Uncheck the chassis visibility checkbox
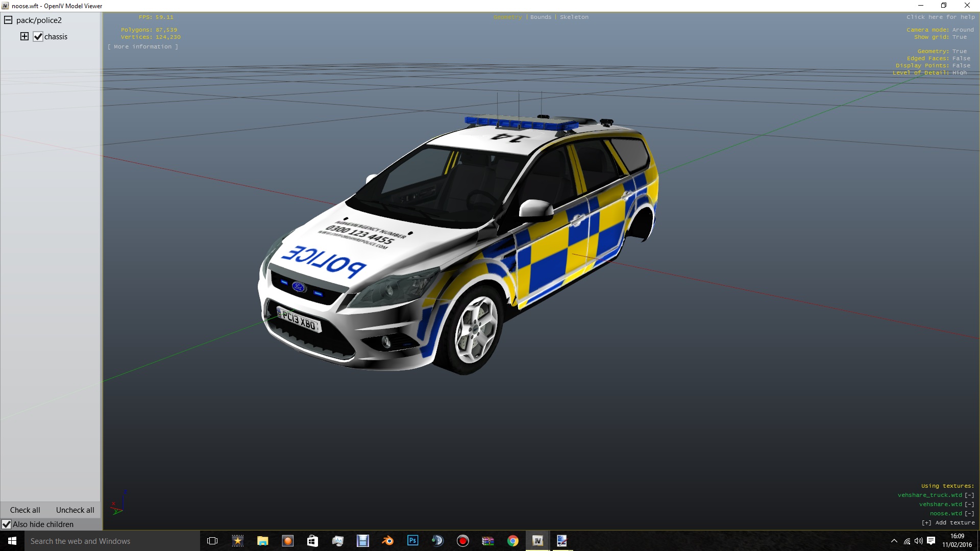 (x=38, y=37)
